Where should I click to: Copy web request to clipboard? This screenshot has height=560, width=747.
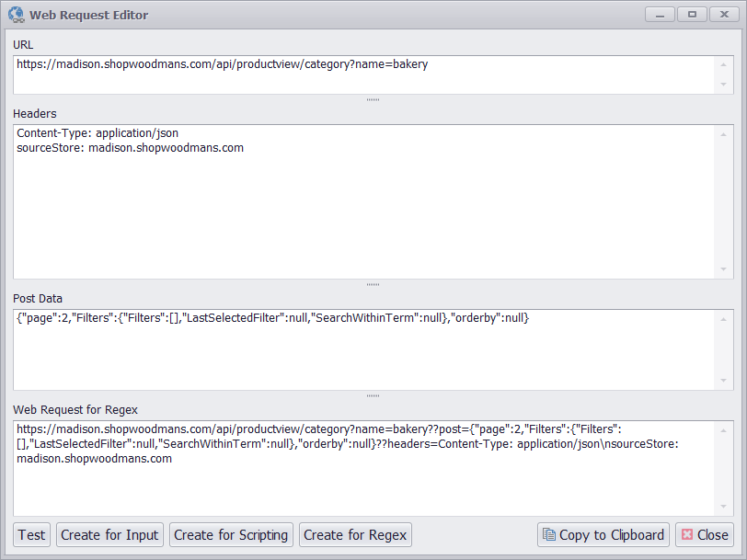[603, 535]
